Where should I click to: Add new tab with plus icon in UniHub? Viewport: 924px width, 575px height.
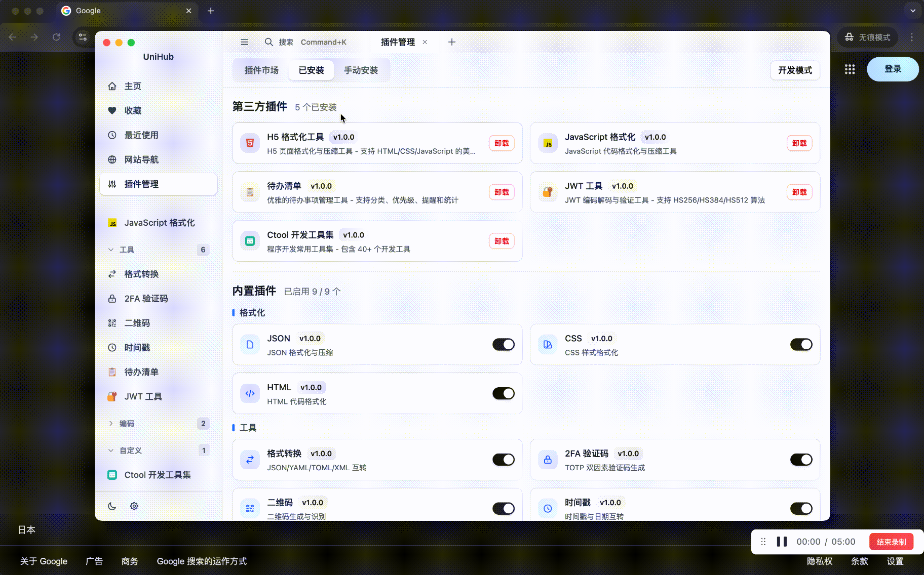click(x=452, y=42)
